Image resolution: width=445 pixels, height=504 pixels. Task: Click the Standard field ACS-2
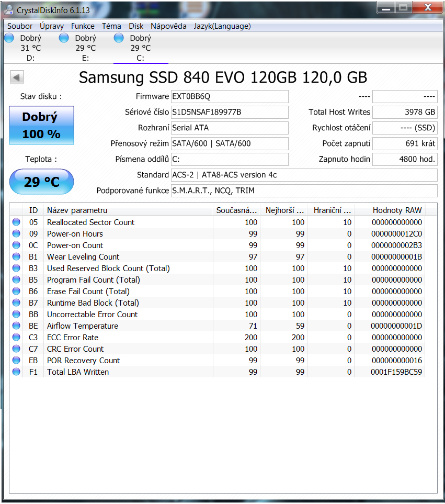click(x=304, y=175)
